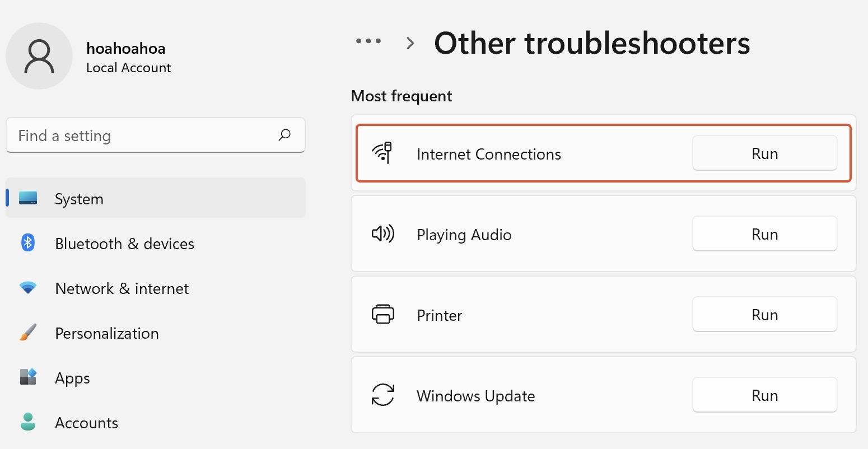Screen dimensions: 868x449
Task: Open Network & internet settings
Action: point(122,288)
